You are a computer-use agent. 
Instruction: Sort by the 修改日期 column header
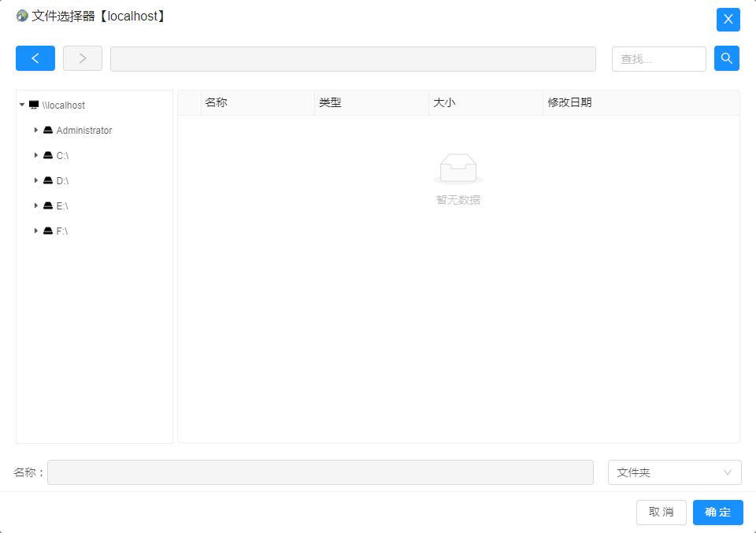[569, 103]
